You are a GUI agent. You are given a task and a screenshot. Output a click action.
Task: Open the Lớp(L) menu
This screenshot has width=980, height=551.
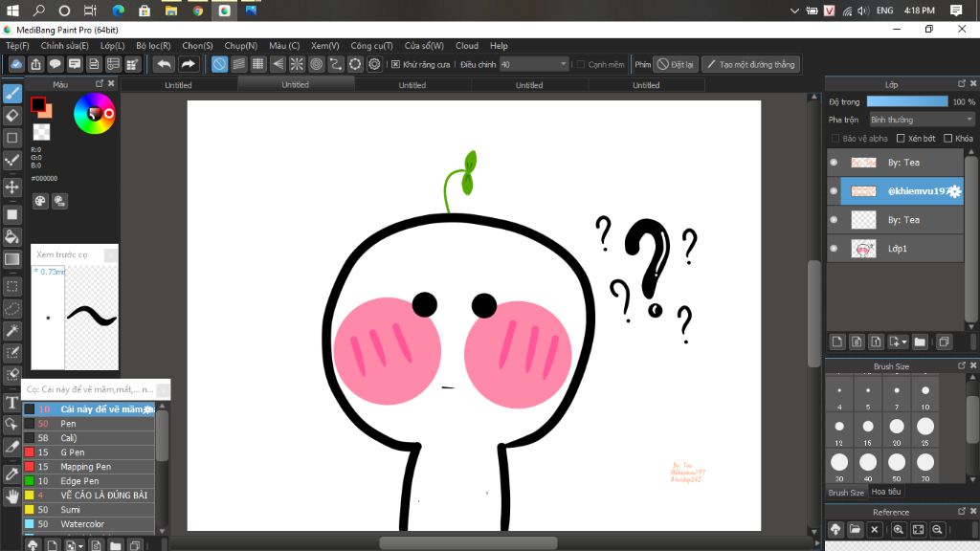pos(113,46)
